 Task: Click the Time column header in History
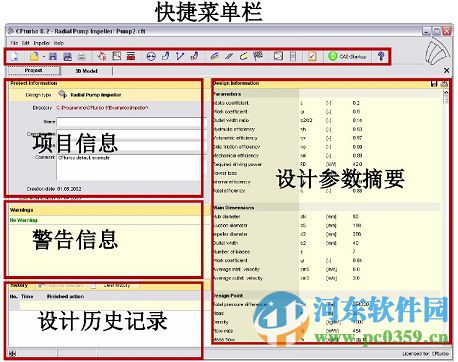[x=27, y=296]
